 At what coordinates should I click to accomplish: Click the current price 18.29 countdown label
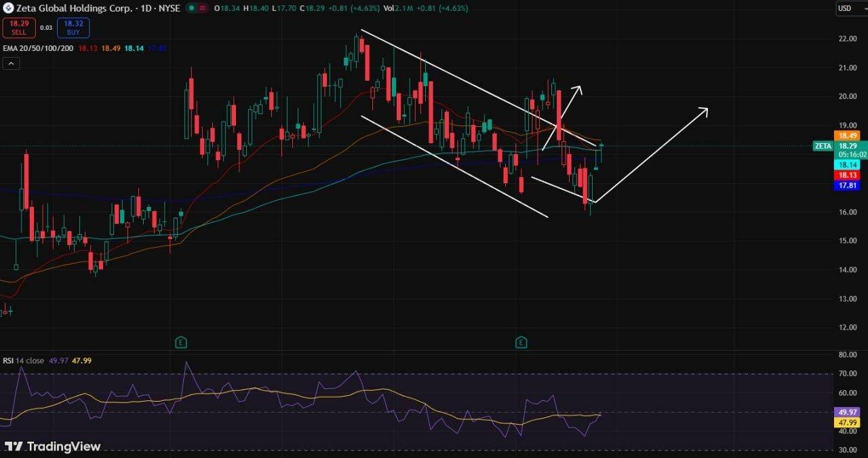click(x=848, y=149)
